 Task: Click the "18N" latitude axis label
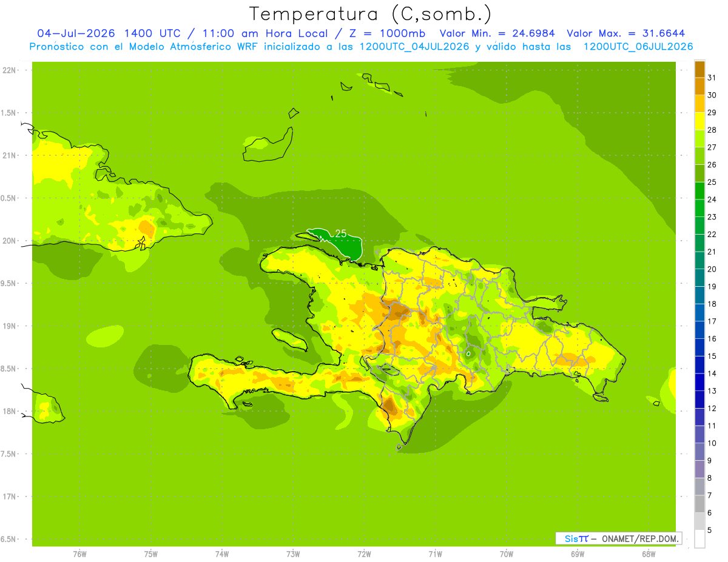[8, 411]
